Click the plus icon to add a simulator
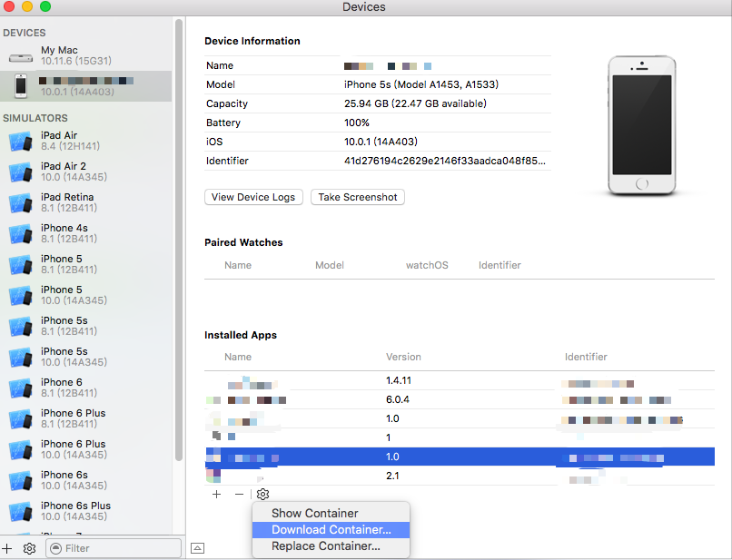 pyautogui.click(x=7, y=548)
